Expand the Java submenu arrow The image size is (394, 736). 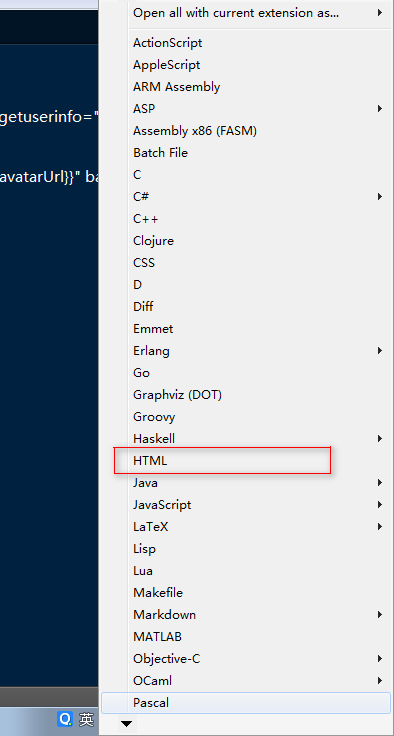tap(380, 483)
